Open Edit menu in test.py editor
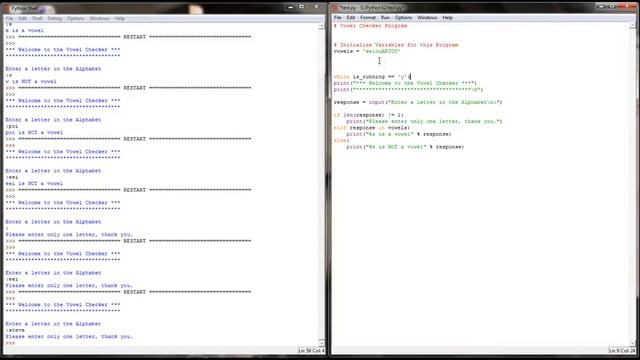This screenshot has width=640, height=360. [x=351, y=18]
